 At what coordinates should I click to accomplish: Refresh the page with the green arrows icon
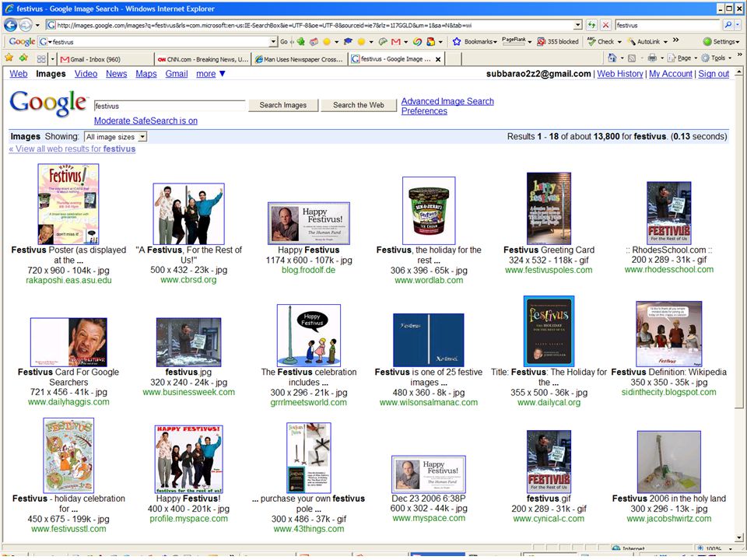click(x=591, y=25)
